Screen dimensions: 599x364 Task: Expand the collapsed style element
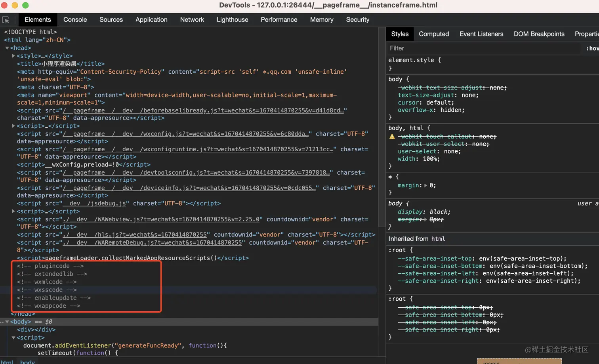point(13,56)
